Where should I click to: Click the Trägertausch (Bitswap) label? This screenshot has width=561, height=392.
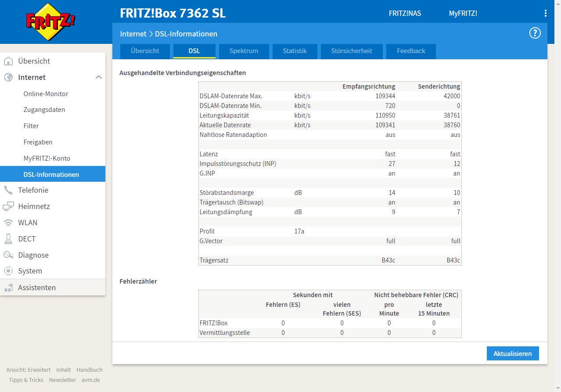coord(231,202)
